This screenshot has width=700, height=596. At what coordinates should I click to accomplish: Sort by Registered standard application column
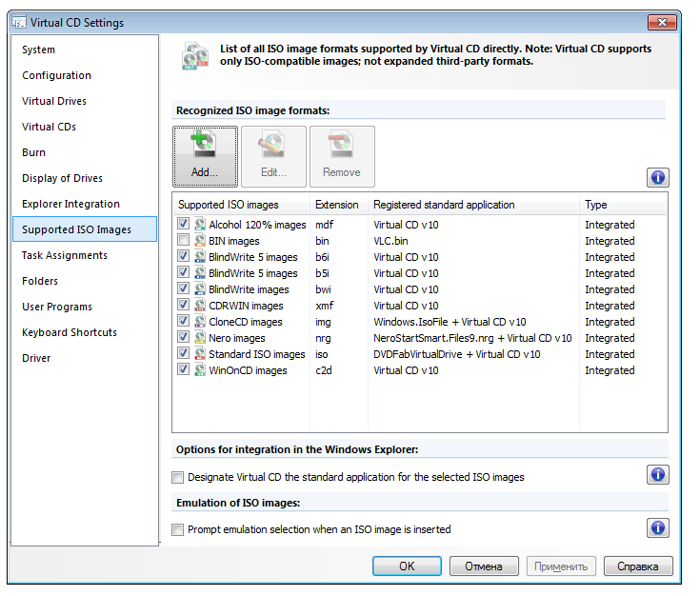[x=473, y=205]
